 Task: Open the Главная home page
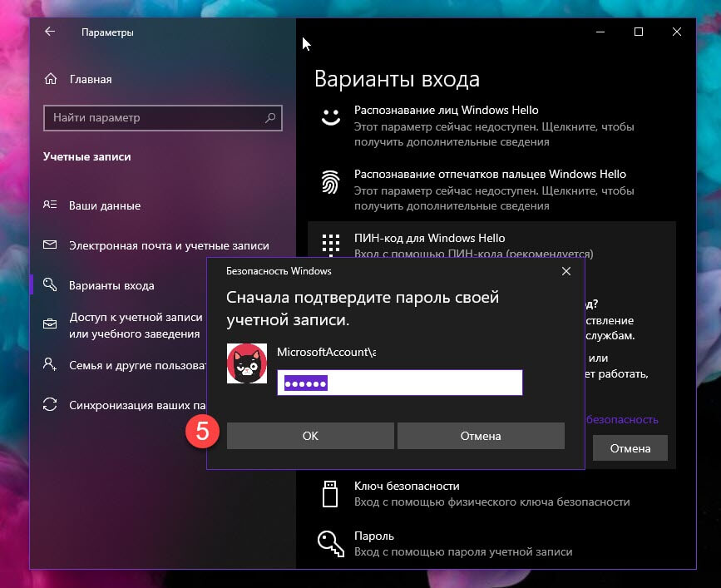[91, 80]
